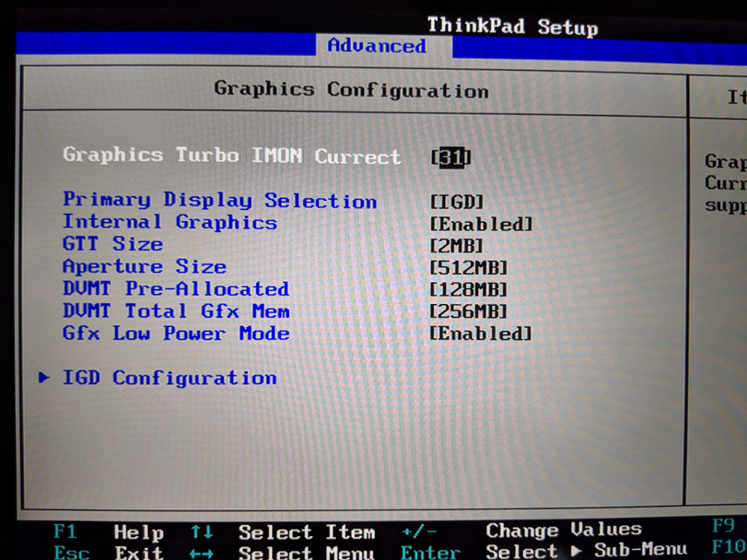Change the GTT Size [2MB] value
Screen dimensions: 747x560
456,246
